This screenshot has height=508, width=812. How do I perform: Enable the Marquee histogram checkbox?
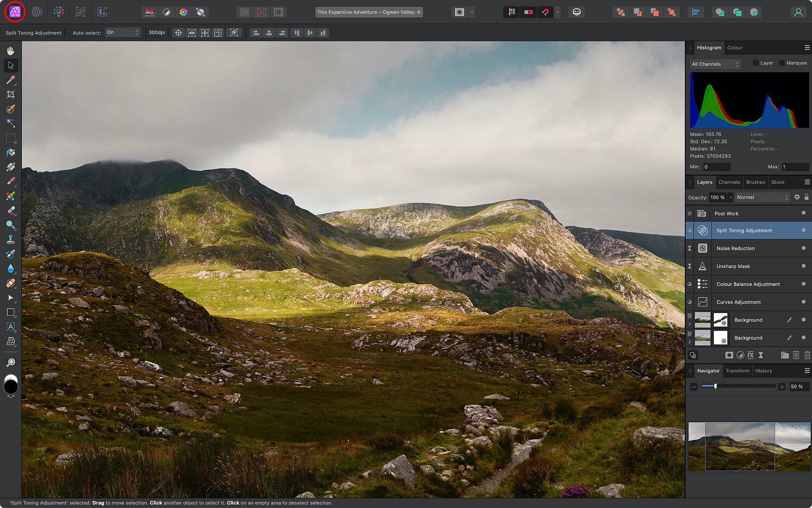(x=782, y=63)
